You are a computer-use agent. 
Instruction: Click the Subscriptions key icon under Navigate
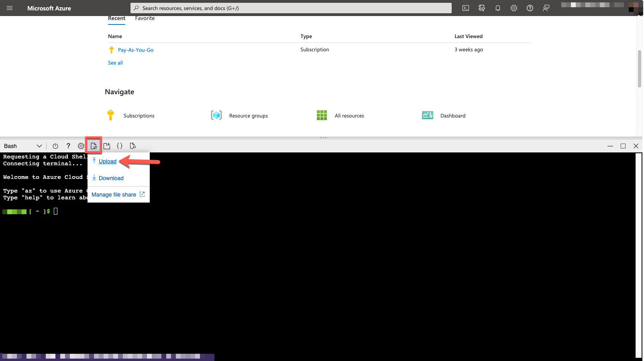[x=111, y=115]
